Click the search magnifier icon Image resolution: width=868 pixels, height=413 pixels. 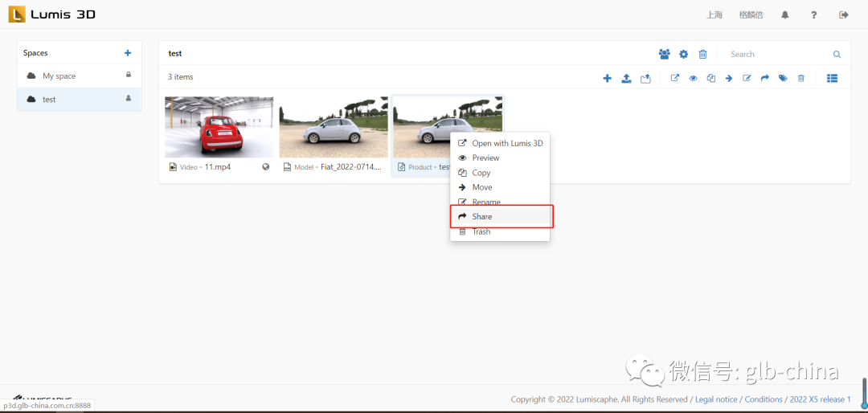(837, 55)
